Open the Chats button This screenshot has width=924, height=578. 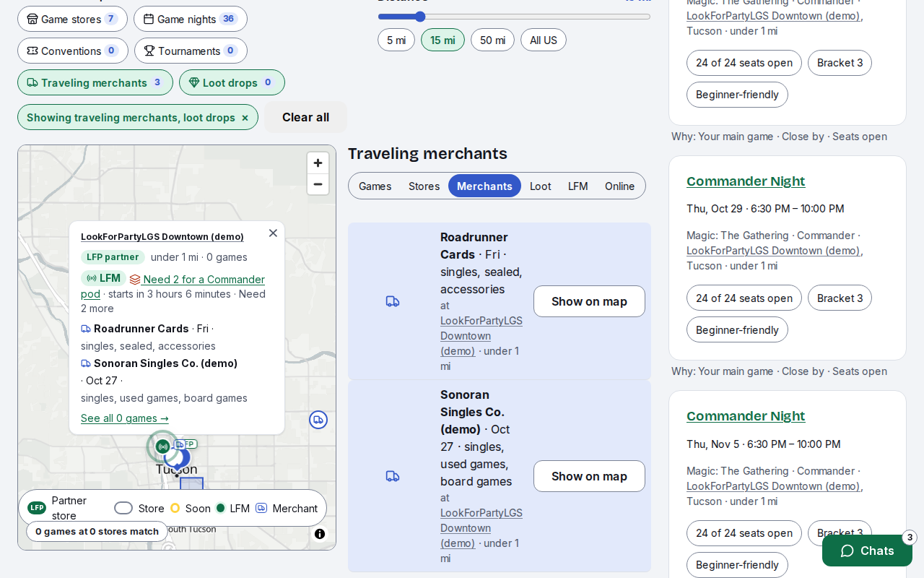867,551
